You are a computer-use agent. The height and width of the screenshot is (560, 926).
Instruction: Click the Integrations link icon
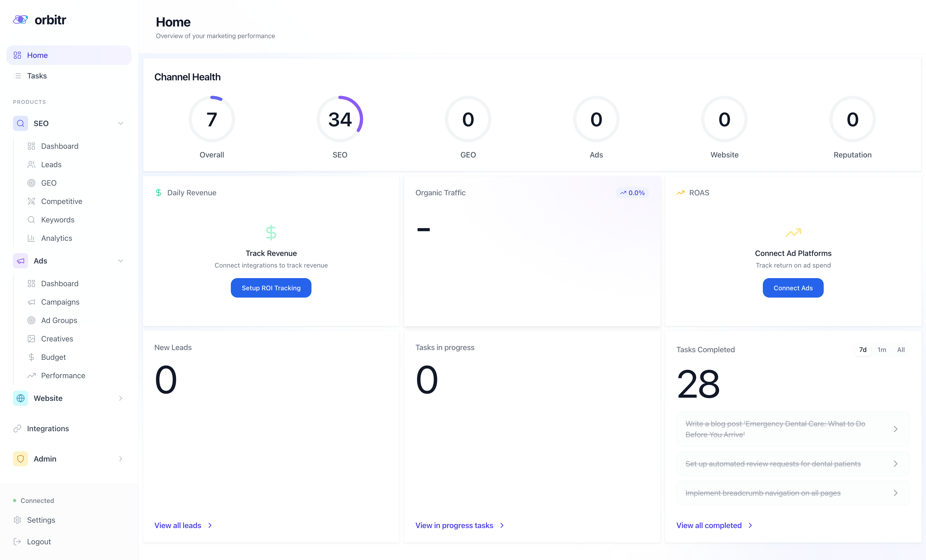coord(17,429)
